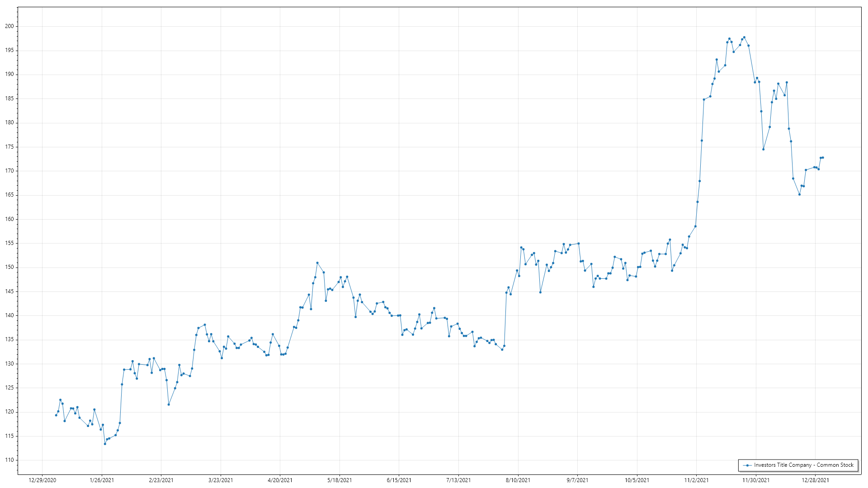Click the 11/30/2021 x-axis date label
Image resolution: width=868 pixels, height=488 pixels.
coord(756,480)
